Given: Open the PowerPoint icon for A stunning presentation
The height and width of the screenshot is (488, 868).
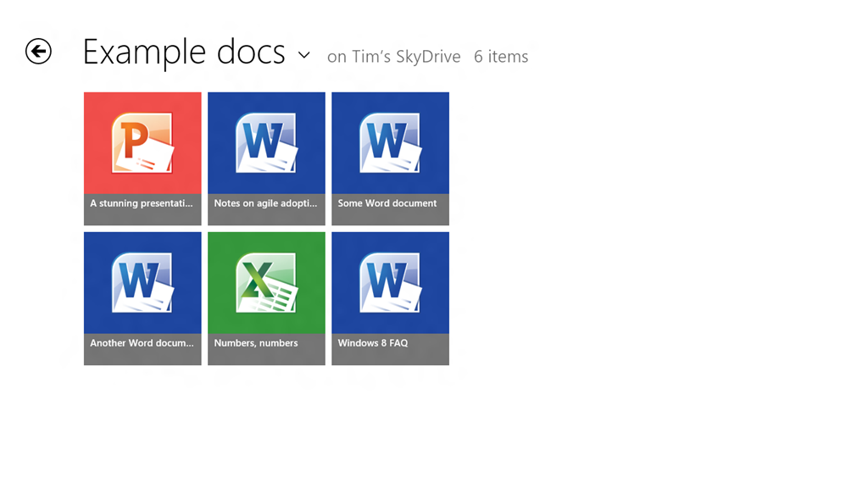Looking at the screenshot, I should (142, 142).
